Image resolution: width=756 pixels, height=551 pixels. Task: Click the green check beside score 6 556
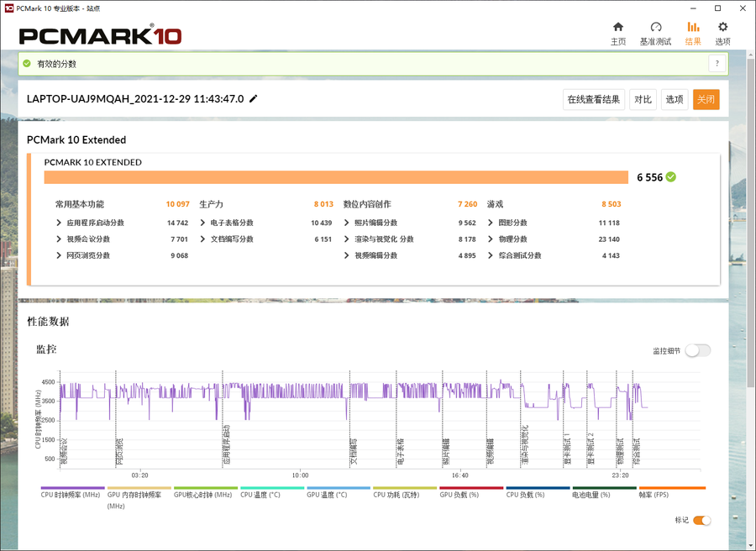click(671, 177)
